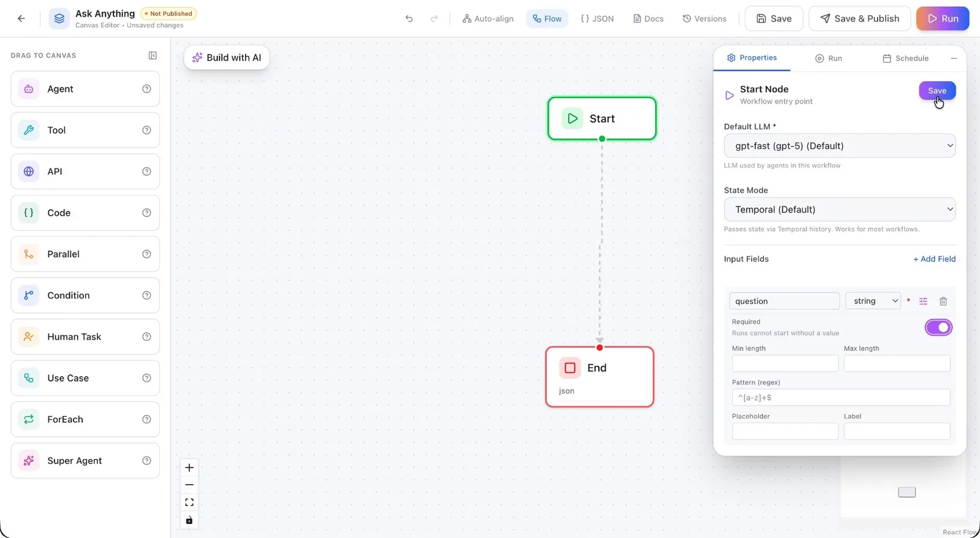
Task: Click the Pattern (regex) input
Action: point(840,397)
